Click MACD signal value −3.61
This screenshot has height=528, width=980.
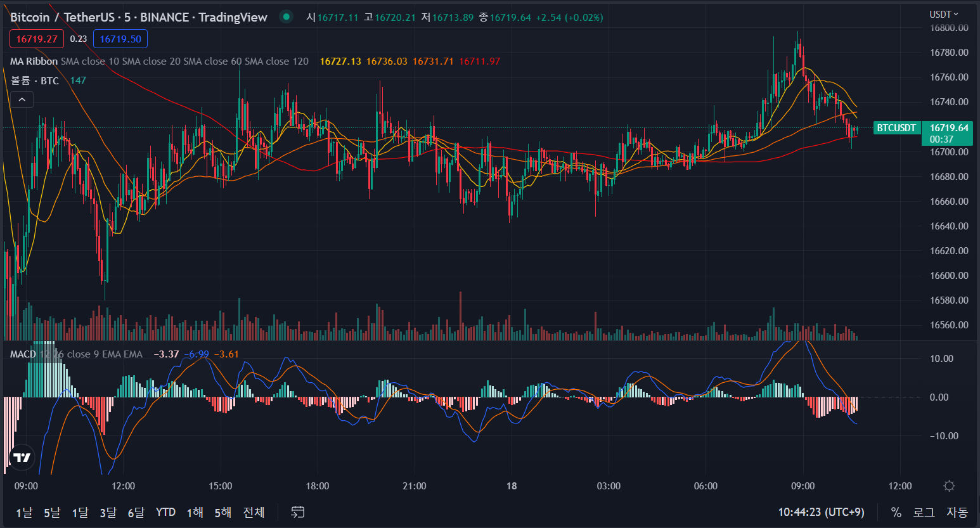[x=226, y=354]
